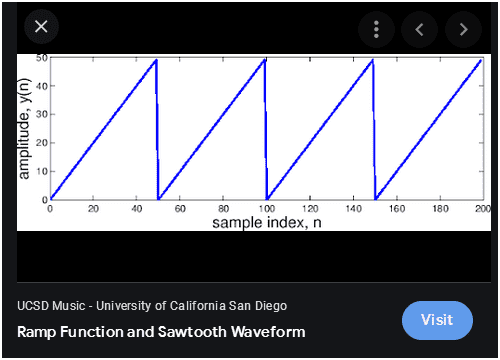Click the y-axis tick label 30

tap(42, 114)
